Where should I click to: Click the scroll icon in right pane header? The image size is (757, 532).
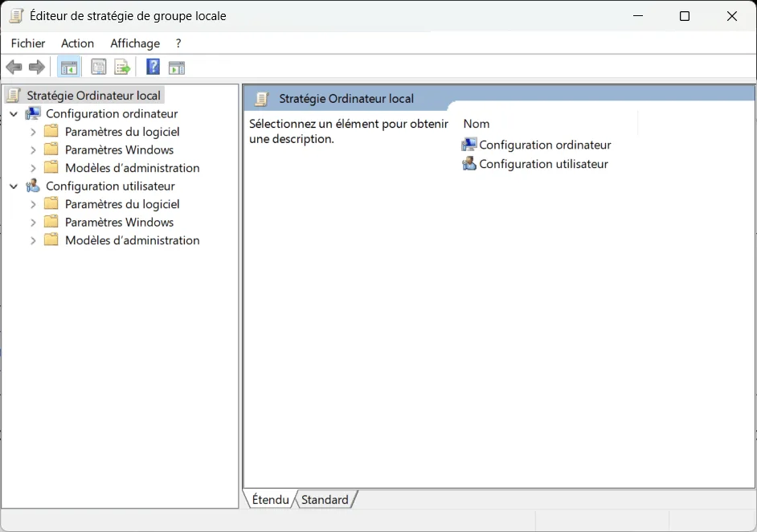[262, 99]
